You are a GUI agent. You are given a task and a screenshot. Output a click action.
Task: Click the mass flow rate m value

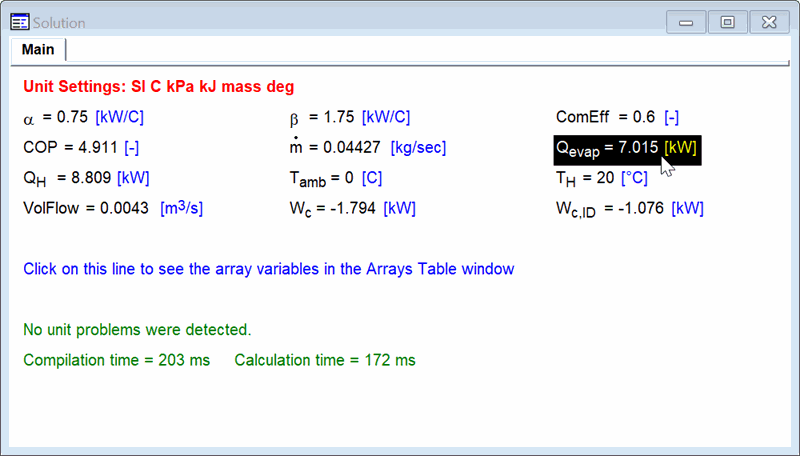click(336, 148)
